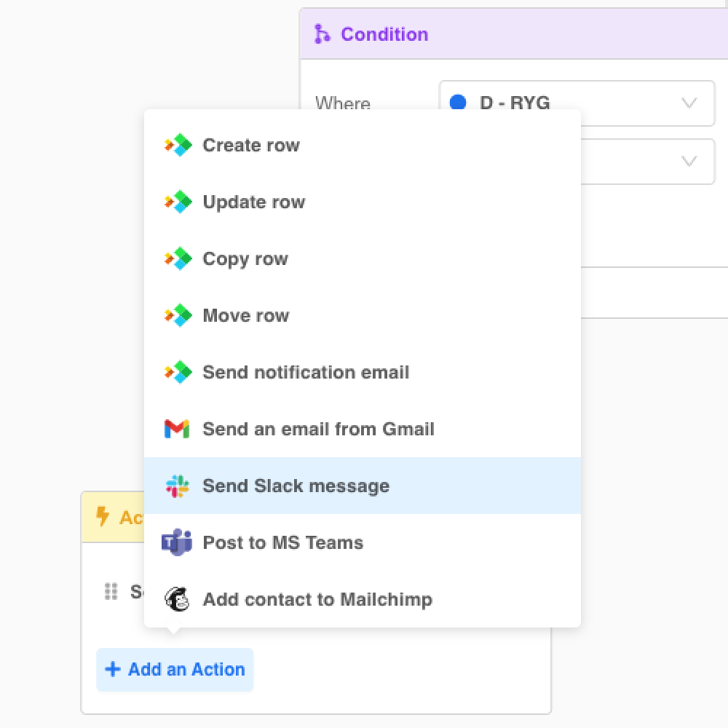Click the Mailchimp monkey icon
The width and height of the screenshot is (728, 728).
pos(177,599)
